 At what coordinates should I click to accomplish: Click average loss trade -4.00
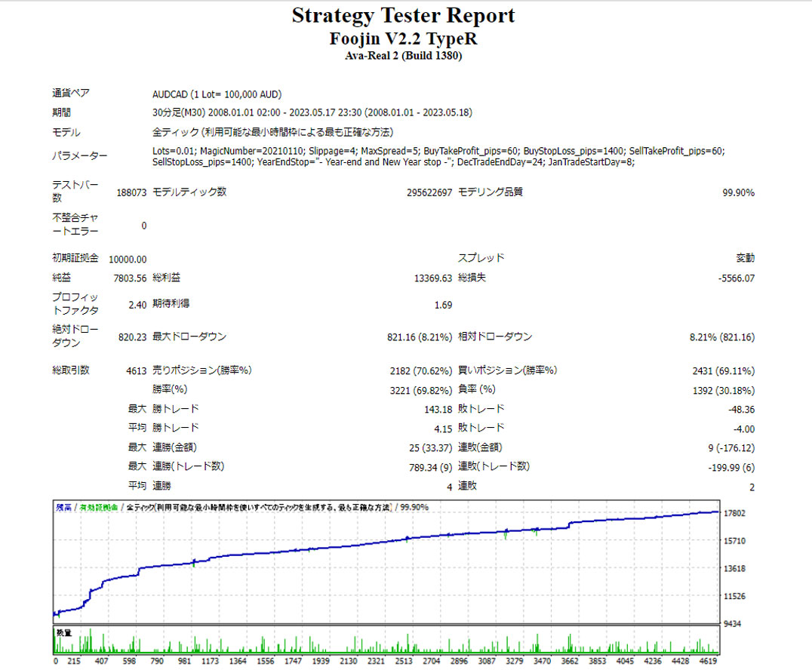743,429
